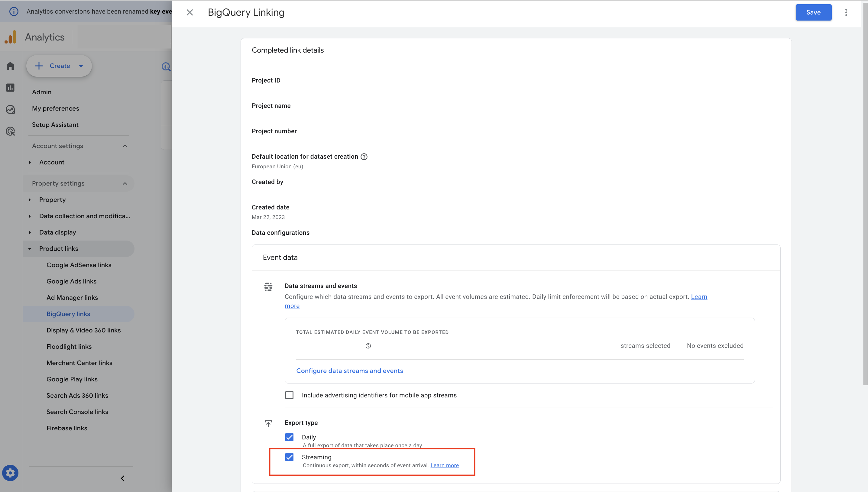This screenshot has height=492, width=868.
Task: Open Display & Video 360 links
Action: [83, 330]
